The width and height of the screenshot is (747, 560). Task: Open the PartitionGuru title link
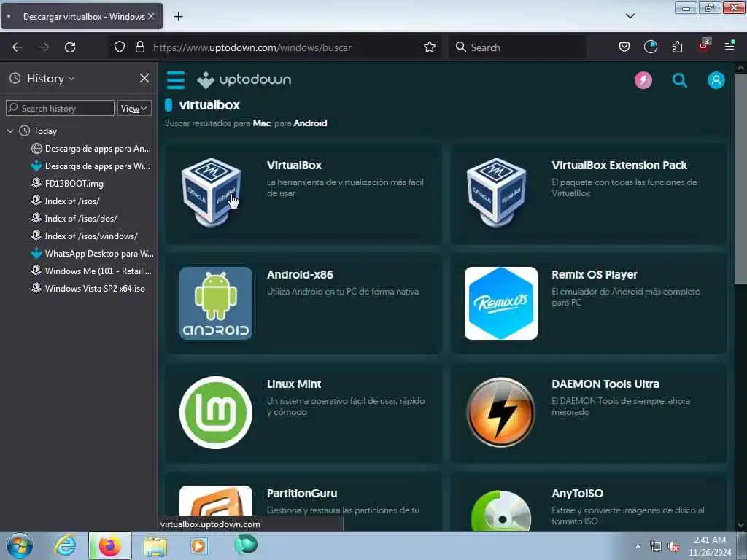click(x=302, y=494)
